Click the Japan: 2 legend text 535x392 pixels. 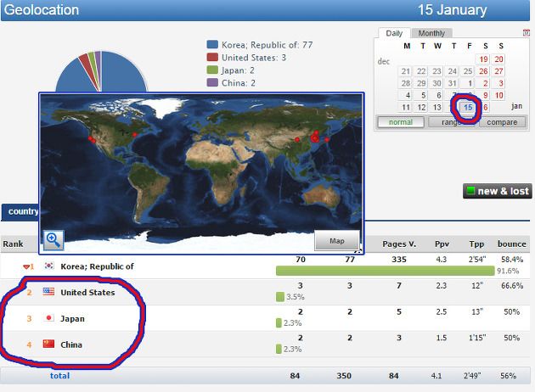click(238, 70)
